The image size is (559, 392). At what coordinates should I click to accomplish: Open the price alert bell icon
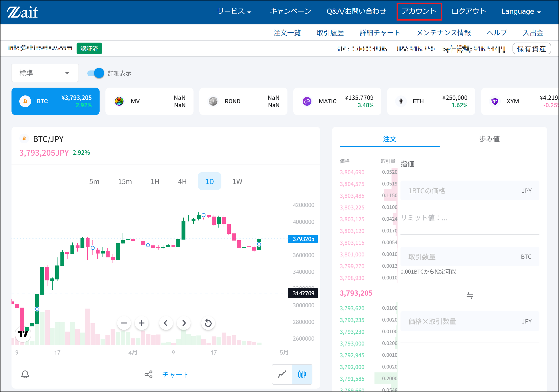coord(25,374)
